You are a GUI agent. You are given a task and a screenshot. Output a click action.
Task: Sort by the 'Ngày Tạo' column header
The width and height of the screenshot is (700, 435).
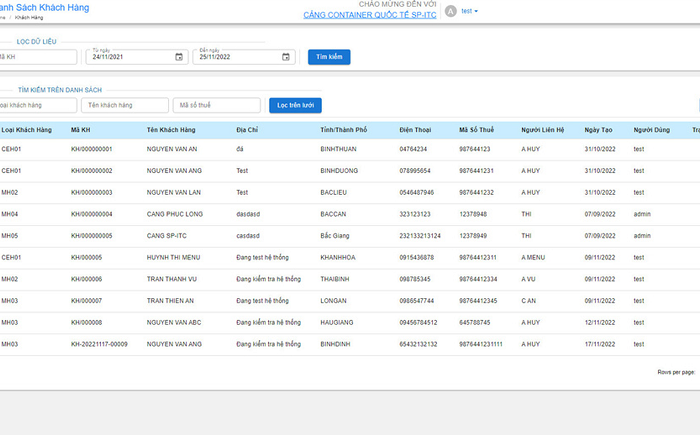click(600, 130)
